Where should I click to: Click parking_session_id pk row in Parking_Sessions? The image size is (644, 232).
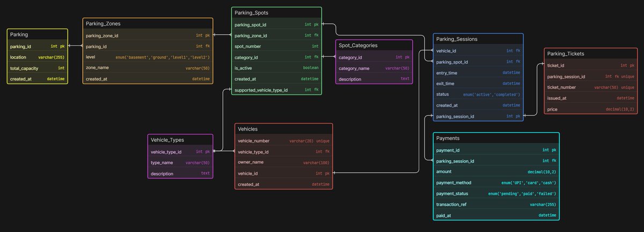[x=478, y=116]
